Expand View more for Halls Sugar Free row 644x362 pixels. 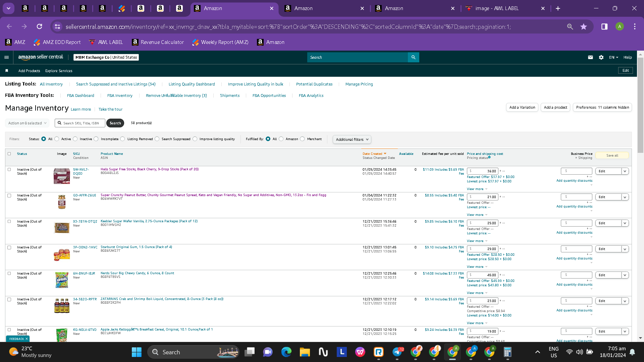coord(477,189)
